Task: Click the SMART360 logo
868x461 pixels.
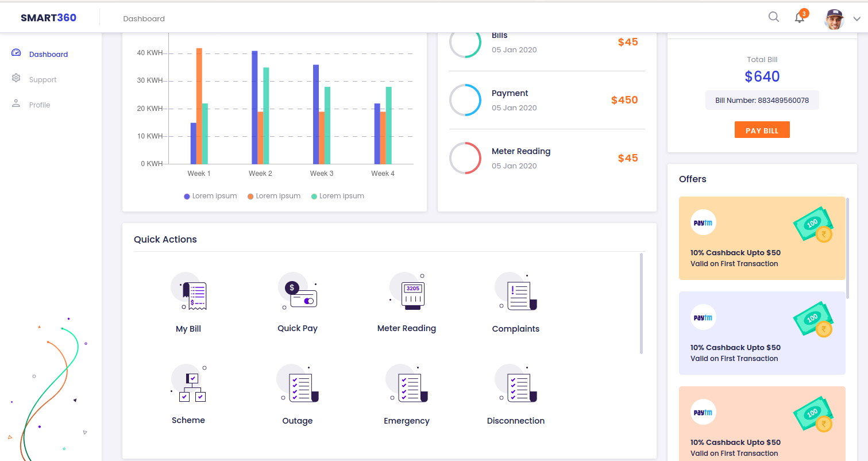Action: [x=48, y=17]
